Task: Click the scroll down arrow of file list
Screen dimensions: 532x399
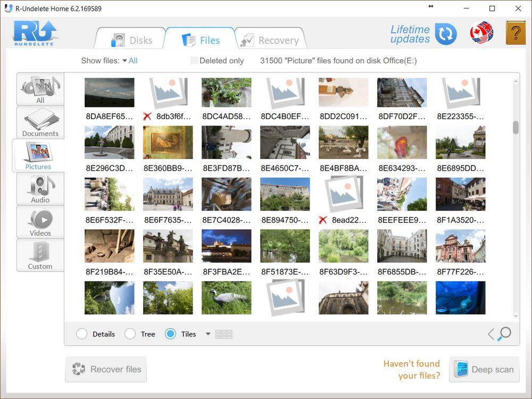Action: [516, 315]
